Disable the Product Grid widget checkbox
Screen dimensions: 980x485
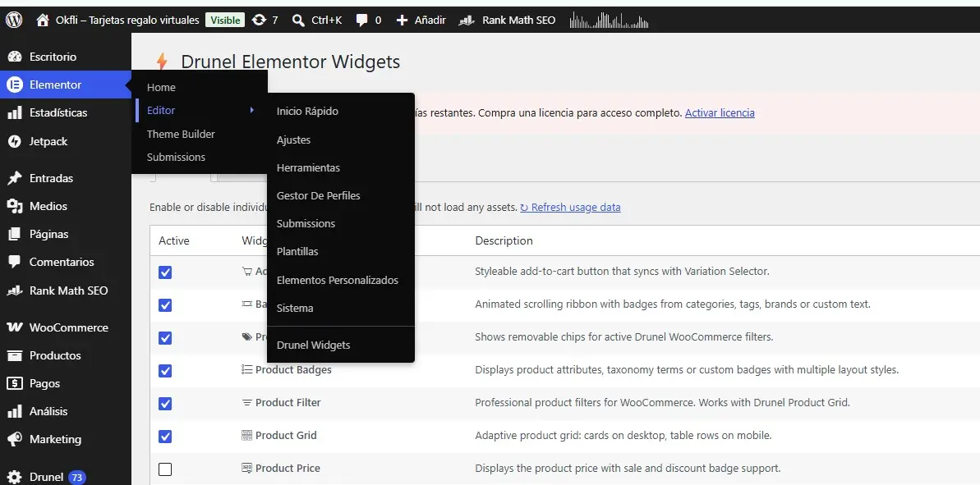(165, 437)
